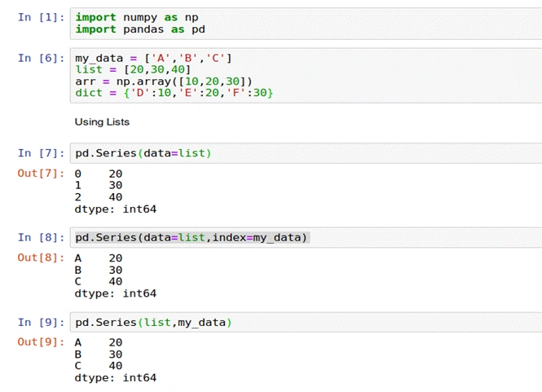
Task: Click output row '1 30' in Out[7]
Action: point(99,185)
